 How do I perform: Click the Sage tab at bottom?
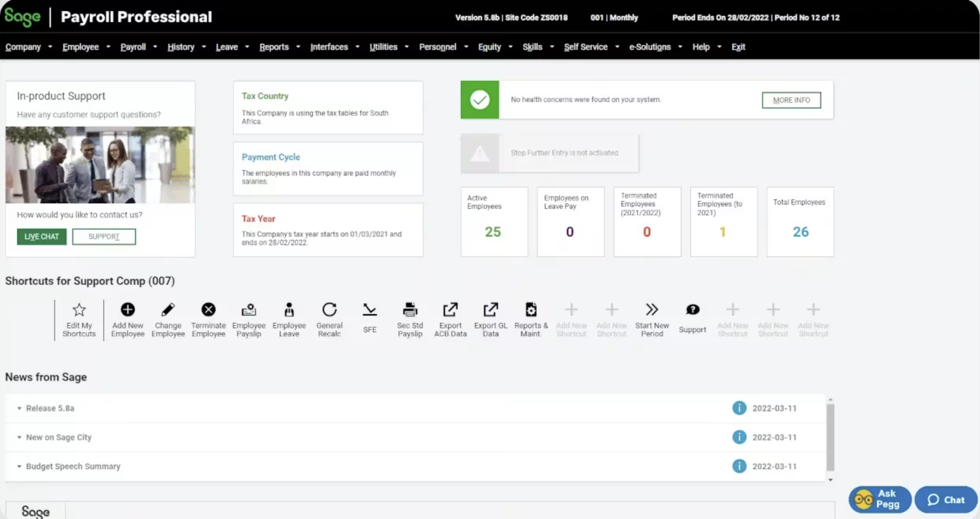(x=35, y=511)
